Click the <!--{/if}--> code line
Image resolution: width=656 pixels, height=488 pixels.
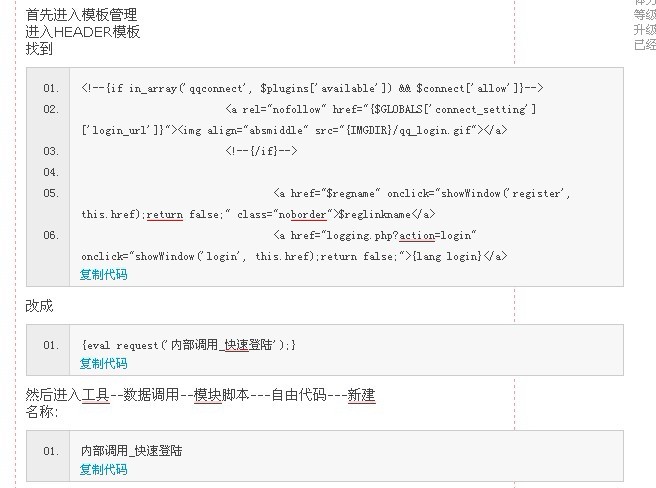pos(261,151)
